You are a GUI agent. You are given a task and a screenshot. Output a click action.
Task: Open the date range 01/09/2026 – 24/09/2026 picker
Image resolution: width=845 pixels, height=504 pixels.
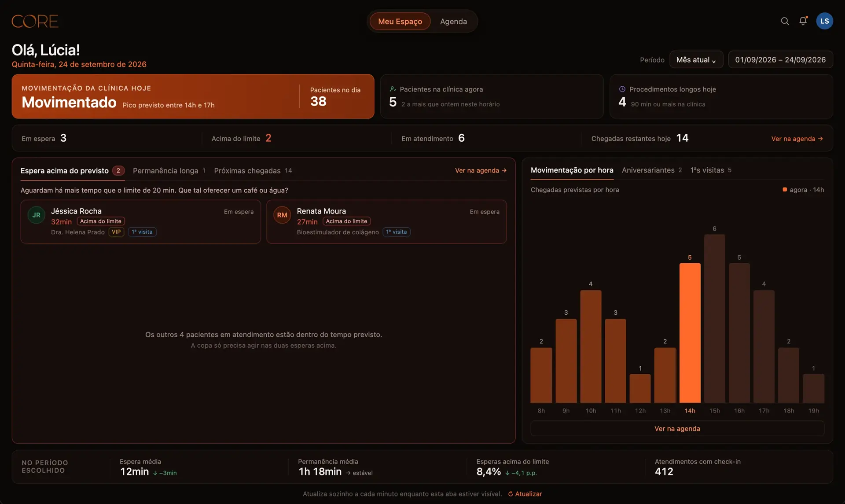780,60
